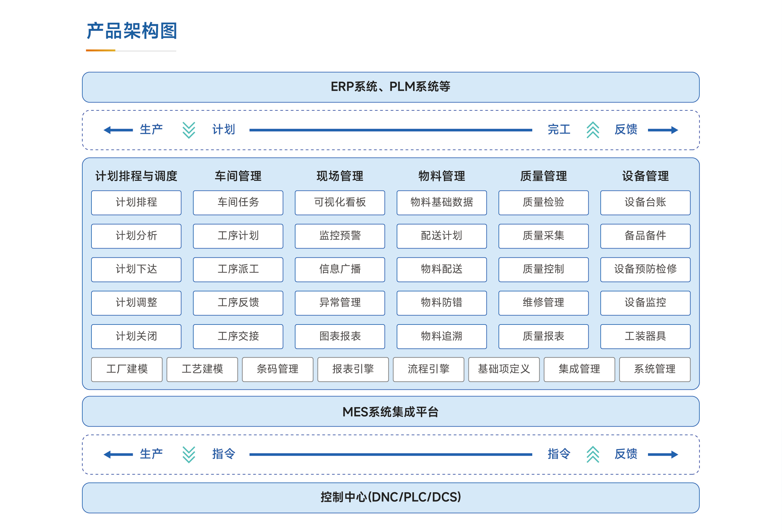Open the 可视化看板 module
The image size is (782, 532).
click(x=340, y=202)
